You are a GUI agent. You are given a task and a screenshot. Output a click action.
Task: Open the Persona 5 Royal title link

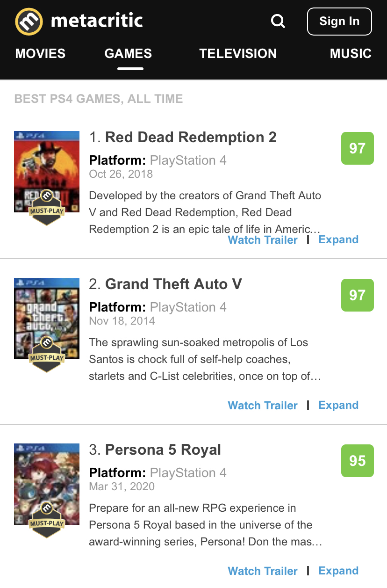click(x=163, y=450)
